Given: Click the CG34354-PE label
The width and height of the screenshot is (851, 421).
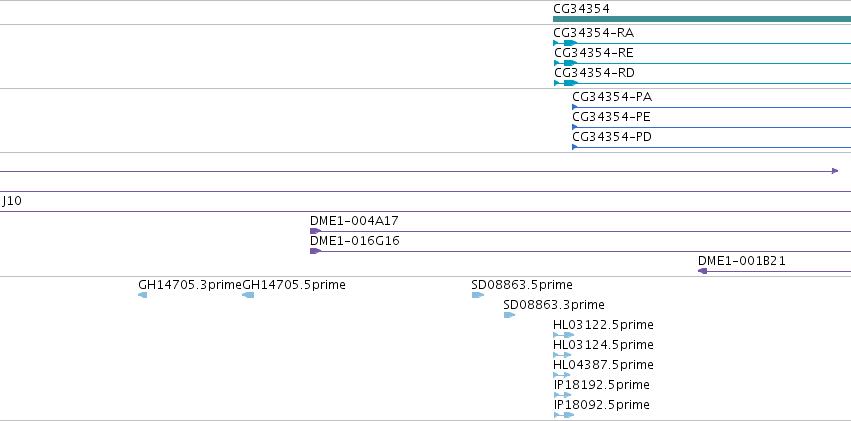Looking at the screenshot, I should click(612, 117).
